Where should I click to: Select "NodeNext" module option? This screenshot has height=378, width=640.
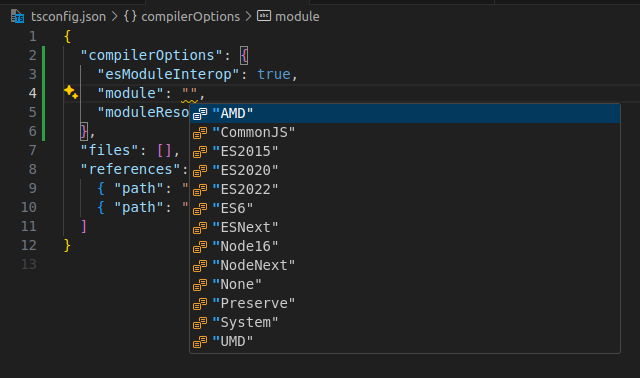405,265
